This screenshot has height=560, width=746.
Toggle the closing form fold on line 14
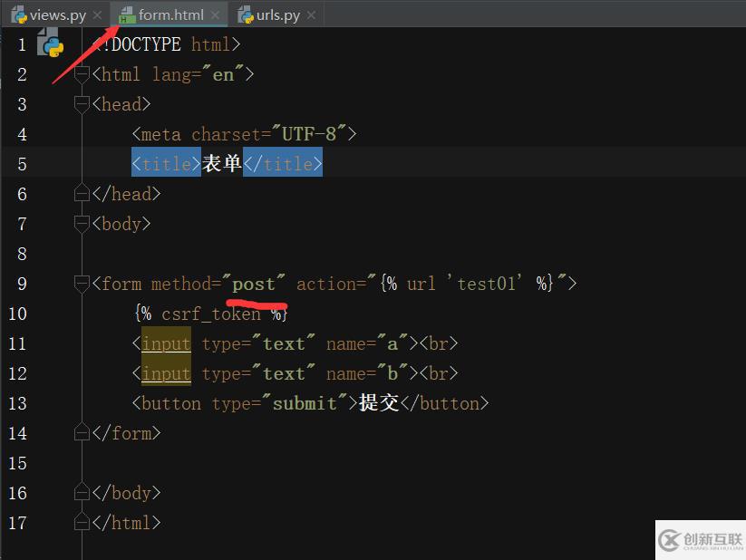pyautogui.click(x=82, y=433)
